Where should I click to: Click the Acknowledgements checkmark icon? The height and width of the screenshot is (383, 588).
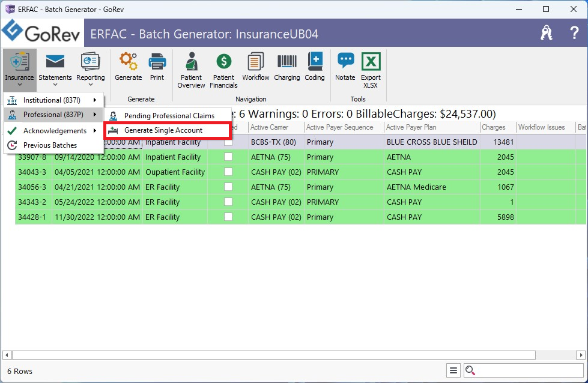[13, 130]
